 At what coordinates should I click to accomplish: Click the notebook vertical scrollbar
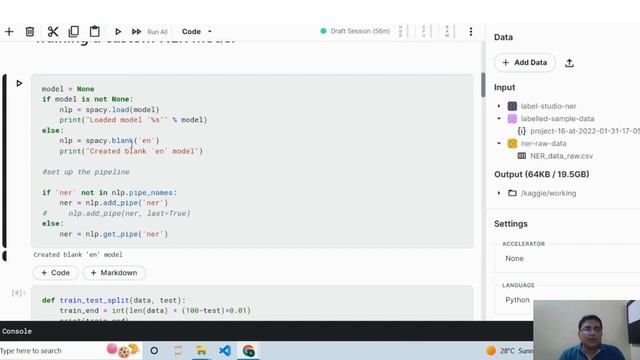[483, 85]
